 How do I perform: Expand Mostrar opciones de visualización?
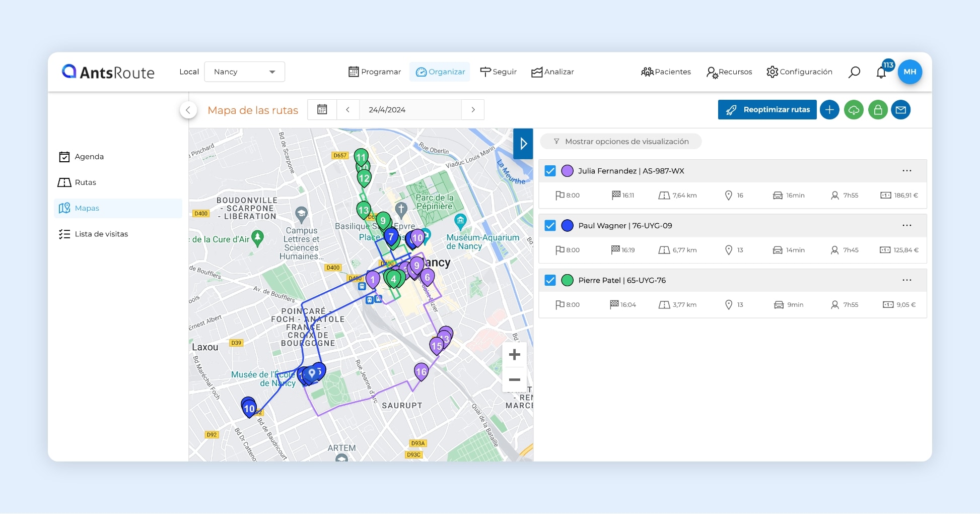tap(620, 142)
